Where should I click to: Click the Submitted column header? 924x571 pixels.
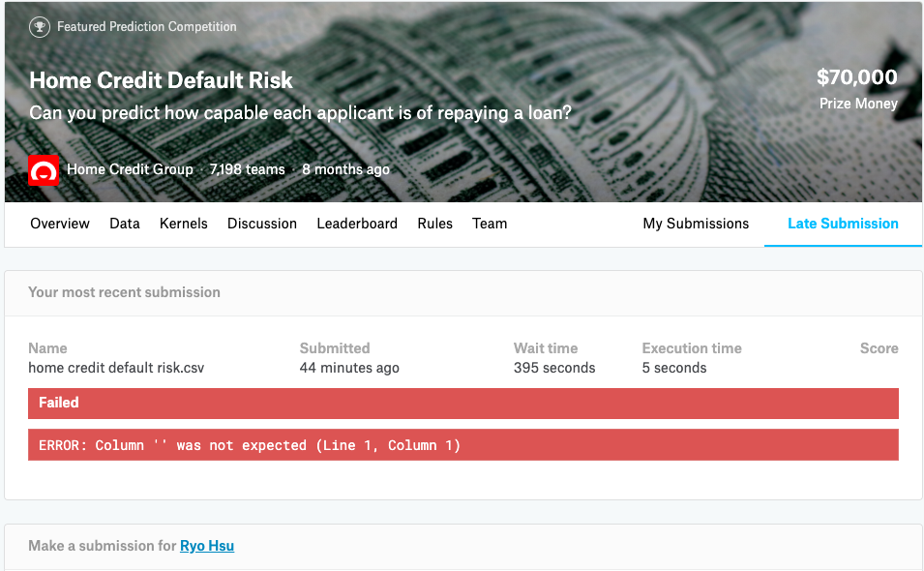coord(335,348)
